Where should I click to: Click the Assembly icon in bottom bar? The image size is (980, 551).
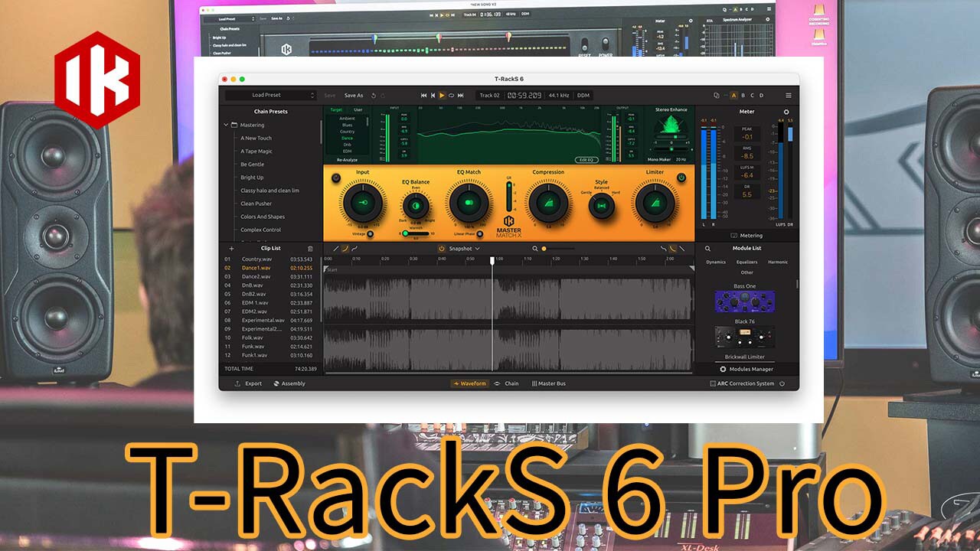[x=276, y=383]
